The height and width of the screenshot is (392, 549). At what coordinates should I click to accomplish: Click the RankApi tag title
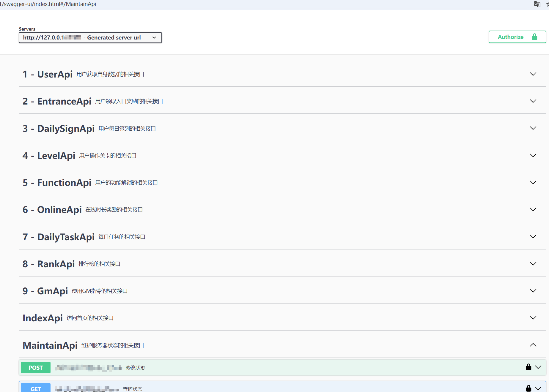[x=48, y=264]
